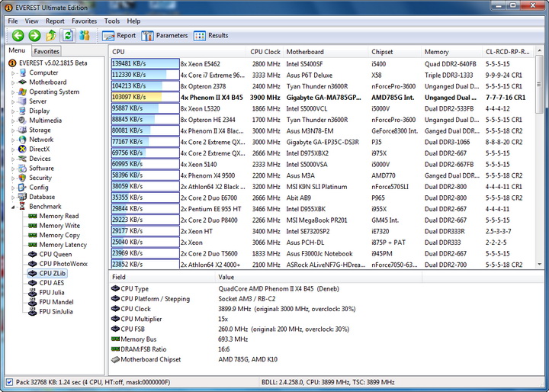Viewport: 549px width, 392px height.
Task: Click the results list vertical scrollbar thumb
Action: tap(539, 85)
